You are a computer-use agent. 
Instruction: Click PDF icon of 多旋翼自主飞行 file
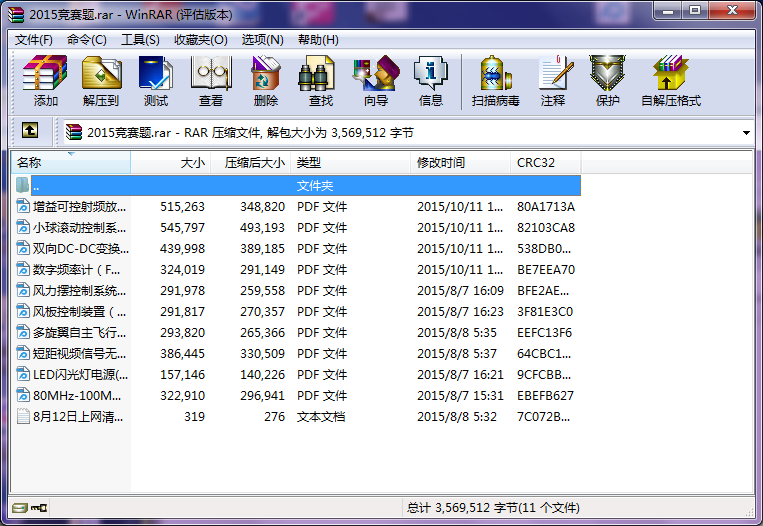tap(23, 332)
